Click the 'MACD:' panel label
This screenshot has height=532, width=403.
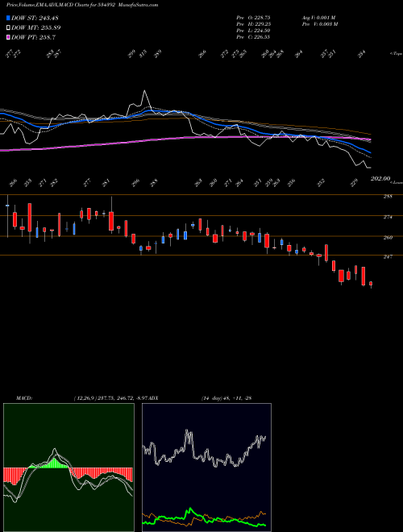pos(24,398)
